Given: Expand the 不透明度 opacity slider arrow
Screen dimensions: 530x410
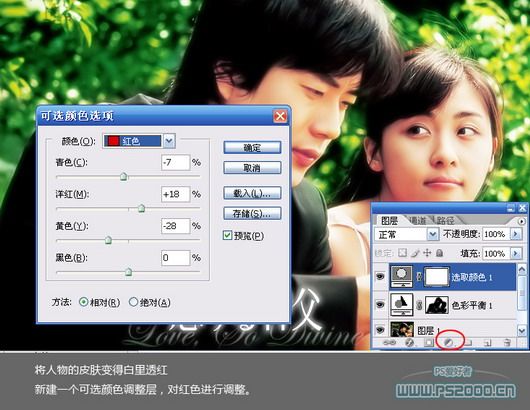Looking at the screenshot, I should pyautogui.click(x=515, y=234).
